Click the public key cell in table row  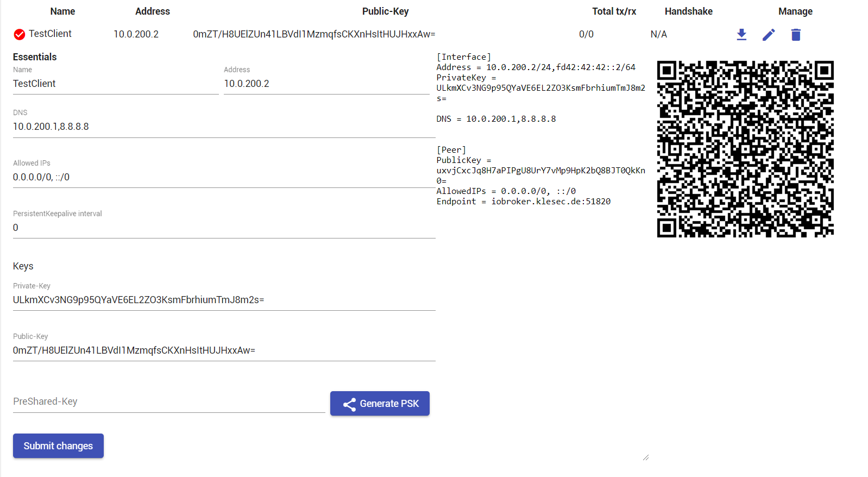point(314,34)
